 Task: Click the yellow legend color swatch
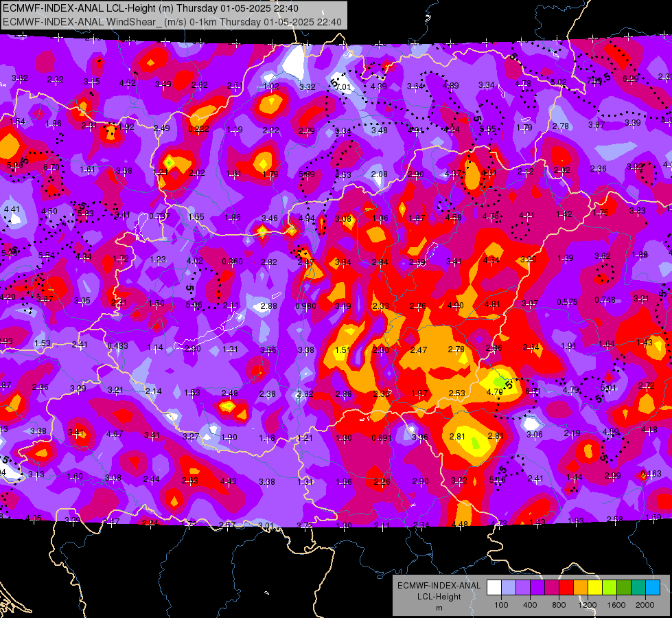[595, 587]
